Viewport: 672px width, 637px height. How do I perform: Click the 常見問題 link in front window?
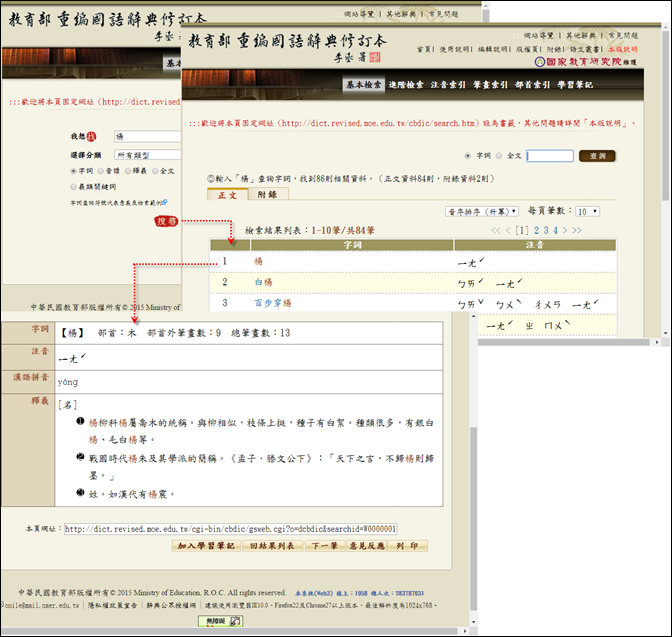(x=623, y=35)
